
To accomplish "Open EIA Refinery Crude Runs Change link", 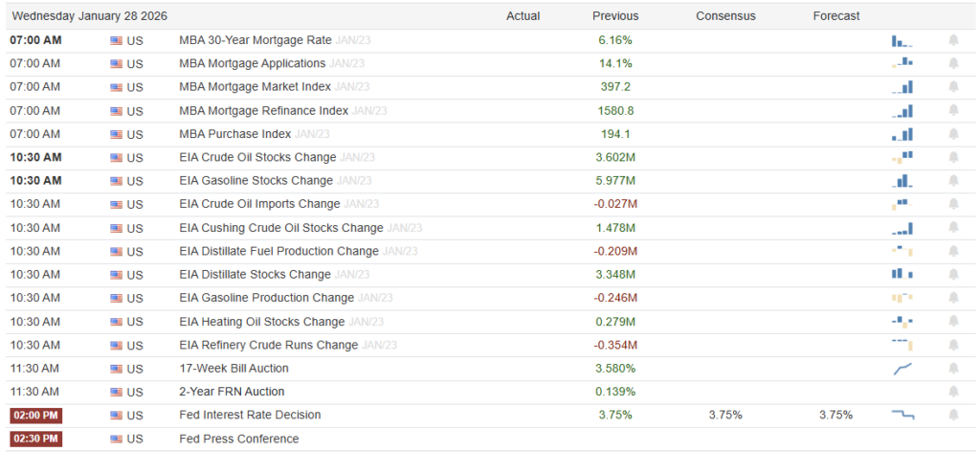I will 268,345.
